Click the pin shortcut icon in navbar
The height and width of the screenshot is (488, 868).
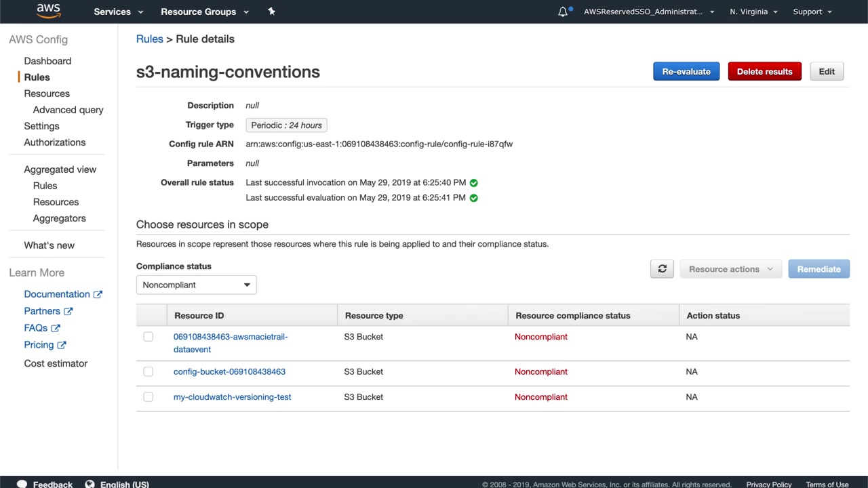tap(271, 12)
